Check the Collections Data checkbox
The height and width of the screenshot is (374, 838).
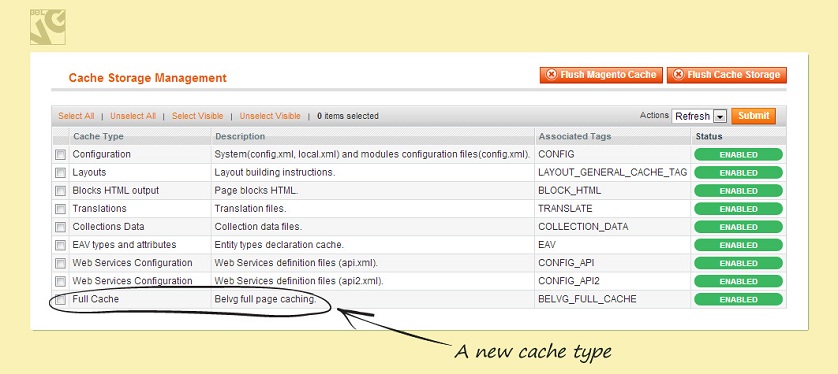[60, 227]
